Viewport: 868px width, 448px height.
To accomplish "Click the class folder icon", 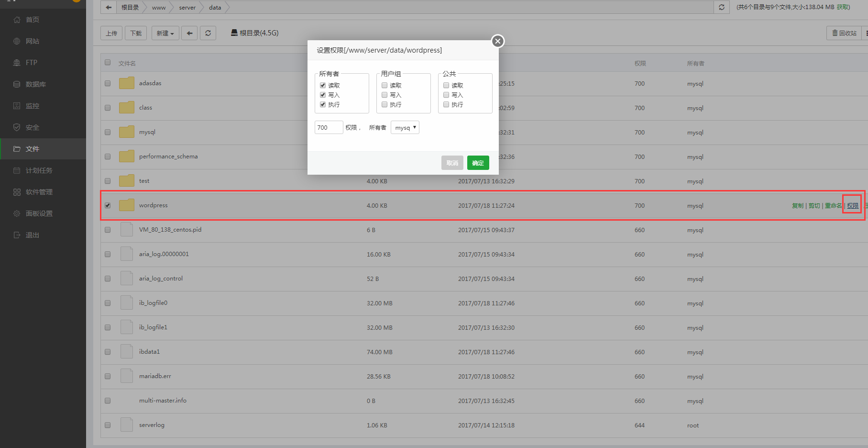I will click(x=127, y=108).
